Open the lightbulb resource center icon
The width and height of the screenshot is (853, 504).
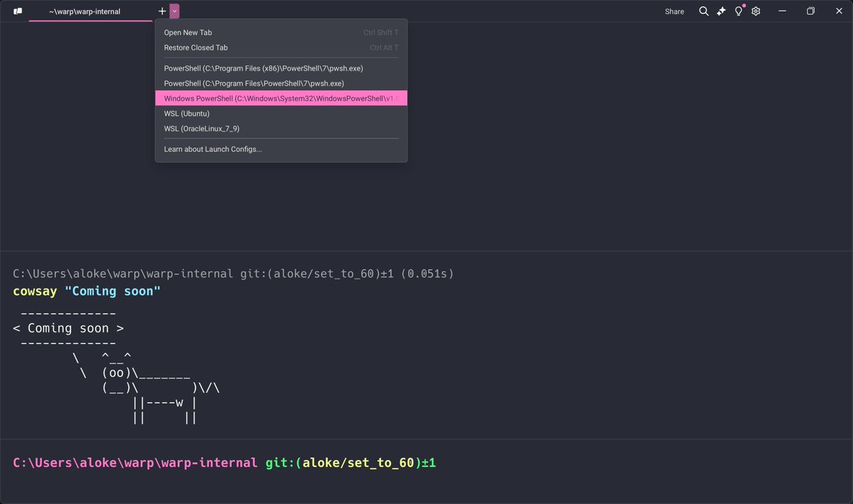tap(739, 11)
